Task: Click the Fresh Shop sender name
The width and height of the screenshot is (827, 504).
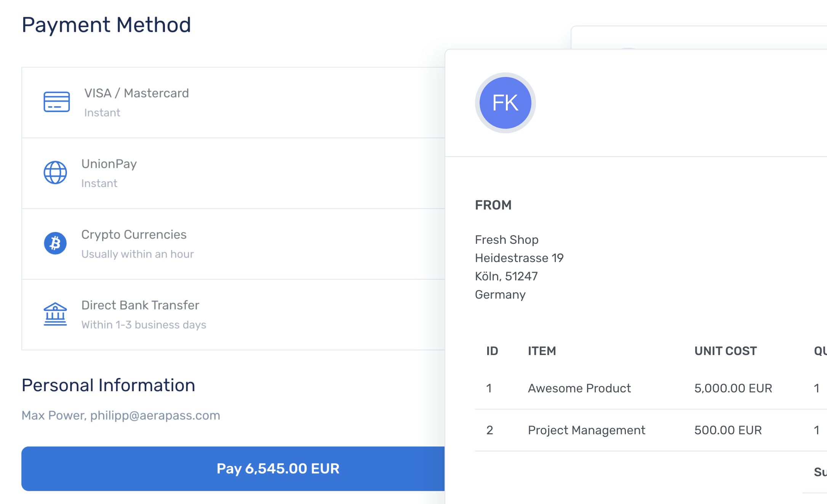Action: (x=507, y=240)
